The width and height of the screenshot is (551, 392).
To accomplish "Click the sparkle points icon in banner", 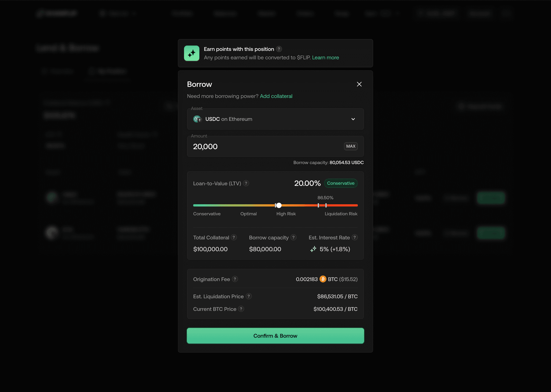I will pos(191,53).
